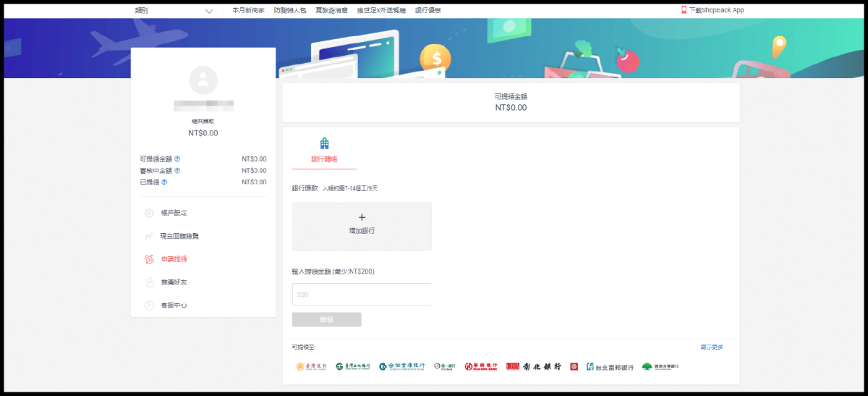Click the 臺灣土地銀行 logo

click(x=353, y=366)
